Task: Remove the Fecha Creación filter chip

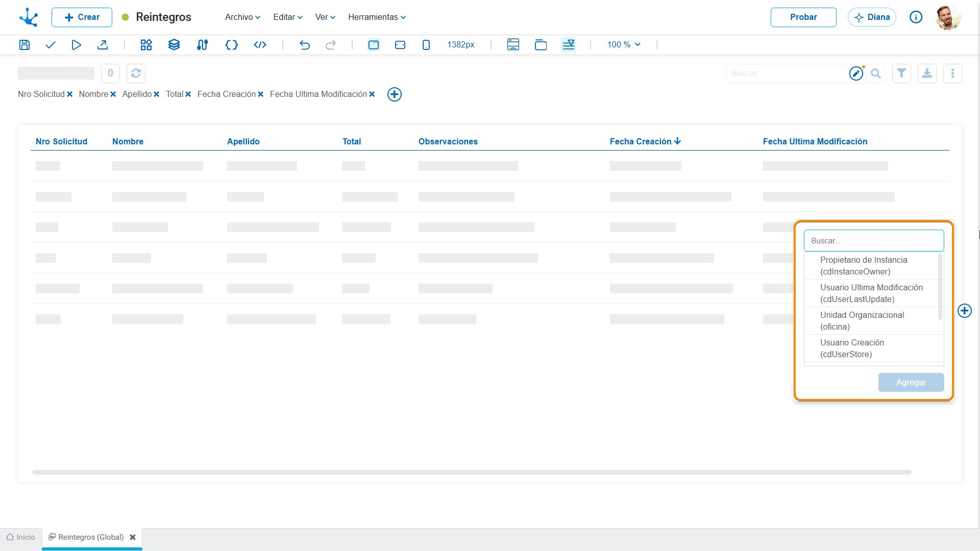Action: tap(260, 94)
